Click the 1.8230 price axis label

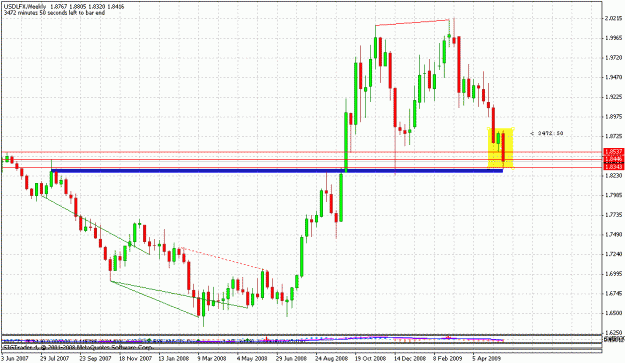pyautogui.click(x=613, y=175)
